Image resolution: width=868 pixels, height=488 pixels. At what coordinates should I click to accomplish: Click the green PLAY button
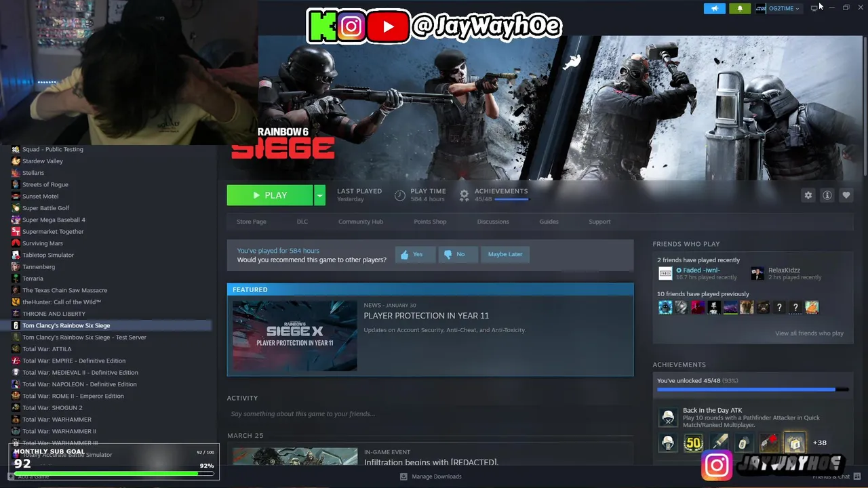pyautogui.click(x=270, y=195)
